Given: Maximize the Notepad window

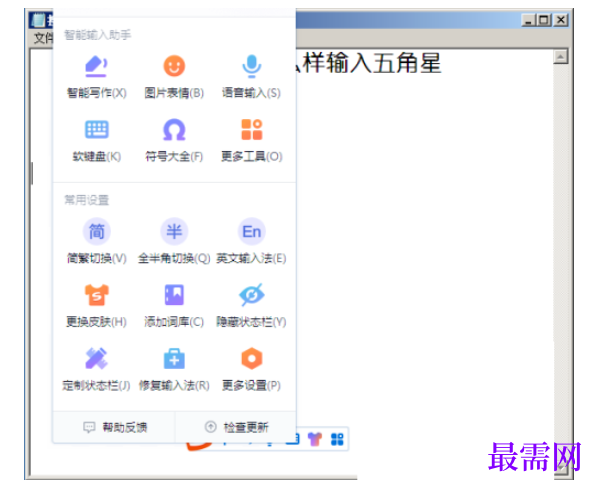Looking at the screenshot, I should pyautogui.click(x=543, y=20).
